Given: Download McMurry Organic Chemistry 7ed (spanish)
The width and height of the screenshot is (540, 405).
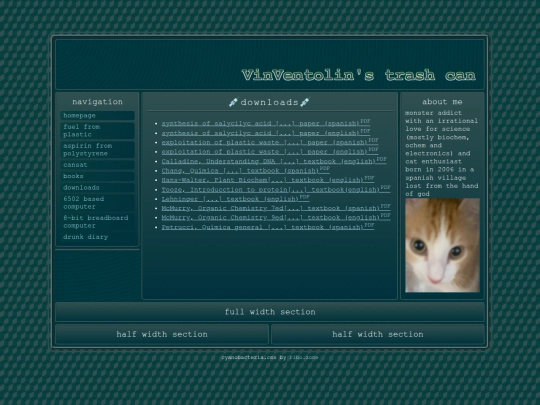Looking at the screenshot, I should coord(276,208).
